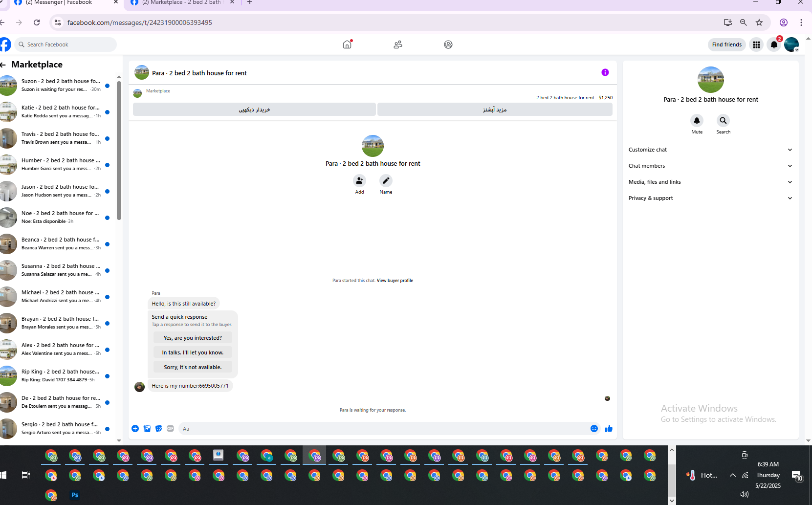Click the taskbar overflow scrollbar down arrow
Viewport: 812px width, 505px height.
(672, 501)
